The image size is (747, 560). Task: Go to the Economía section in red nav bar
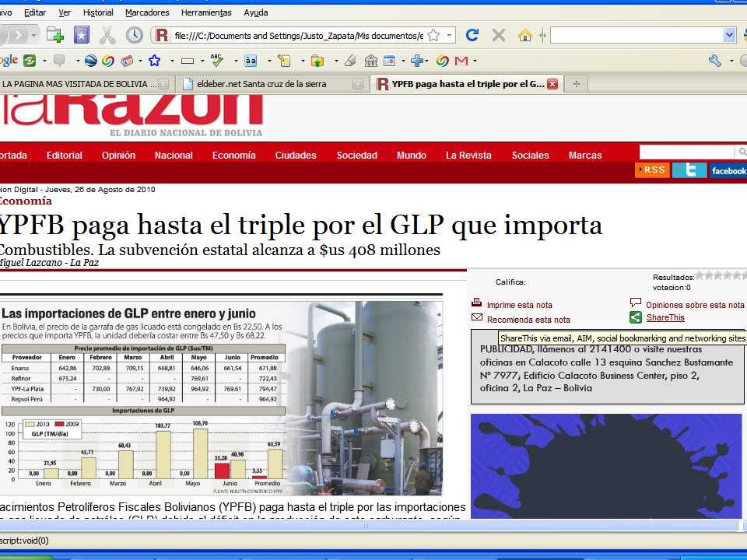234,156
